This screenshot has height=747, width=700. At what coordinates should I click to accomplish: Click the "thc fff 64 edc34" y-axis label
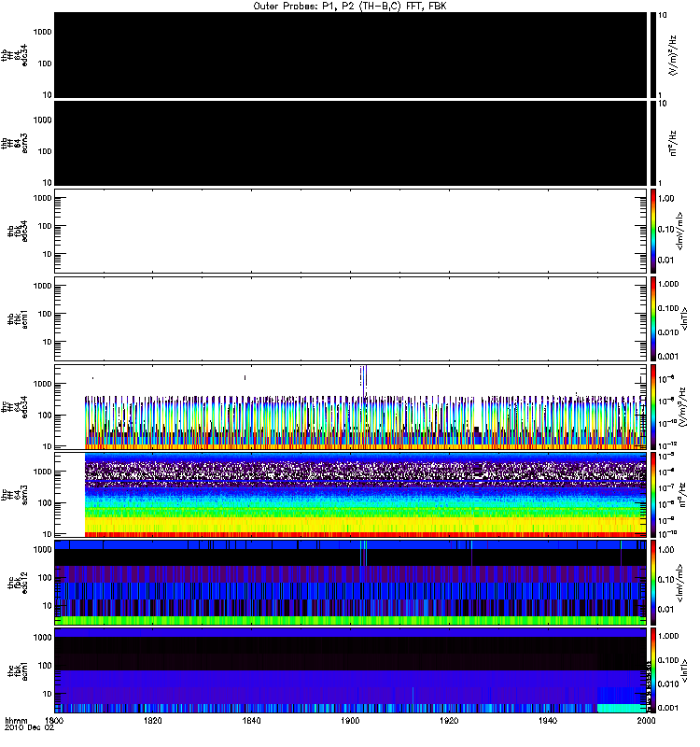click(14, 407)
